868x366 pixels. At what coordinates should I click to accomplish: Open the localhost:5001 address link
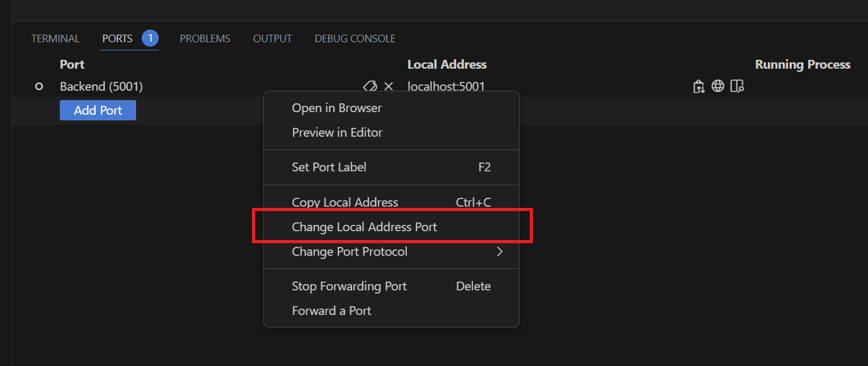tap(447, 86)
